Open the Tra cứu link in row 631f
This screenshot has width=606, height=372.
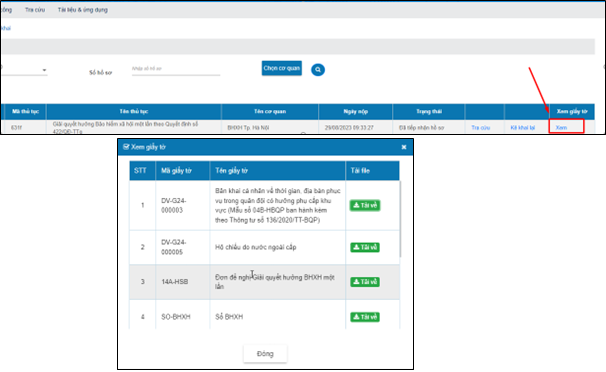[x=480, y=127]
